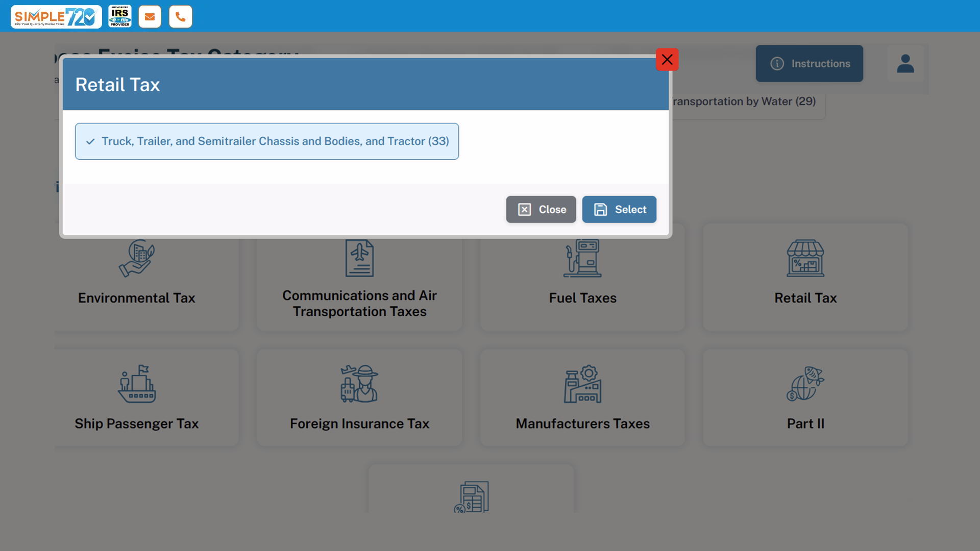Open the user profile icon
This screenshot has width=980, height=551.
click(x=905, y=64)
